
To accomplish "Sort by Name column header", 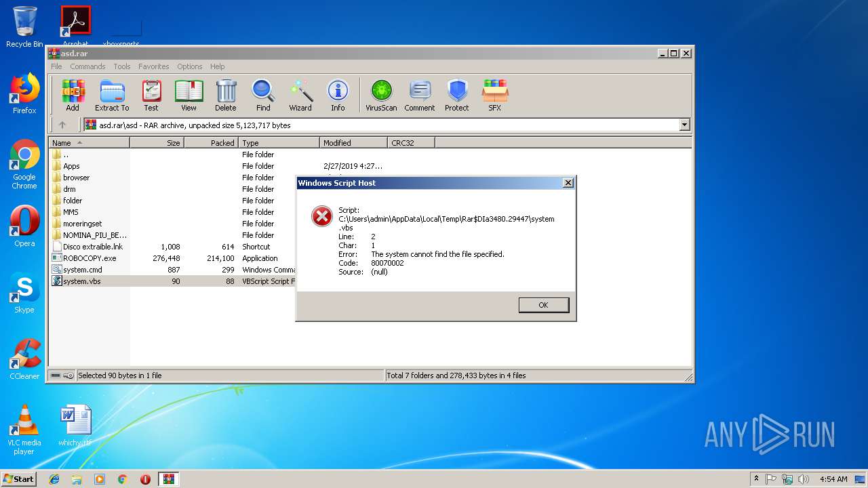I will pyautogui.click(x=89, y=143).
